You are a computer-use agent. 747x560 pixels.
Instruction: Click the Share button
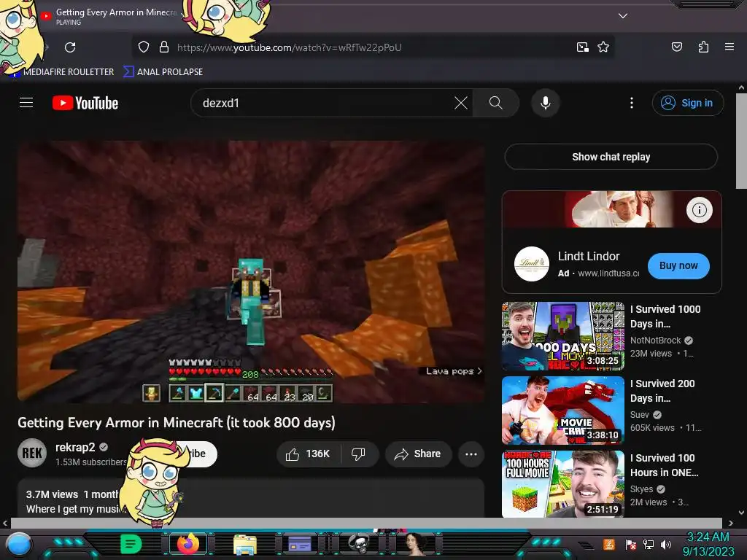click(x=418, y=454)
